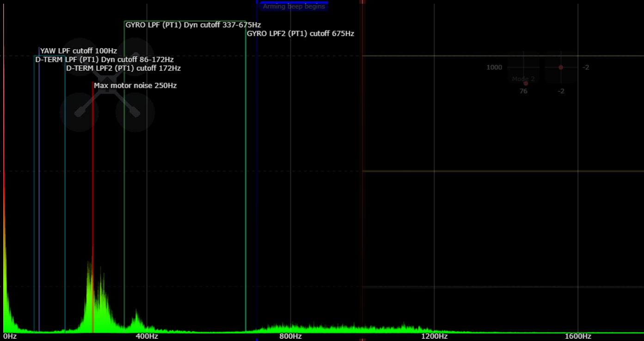The width and height of the screenshot is (644, 341).
Task: Click the 800Hz frequency axis label
Action: (291, 336)
